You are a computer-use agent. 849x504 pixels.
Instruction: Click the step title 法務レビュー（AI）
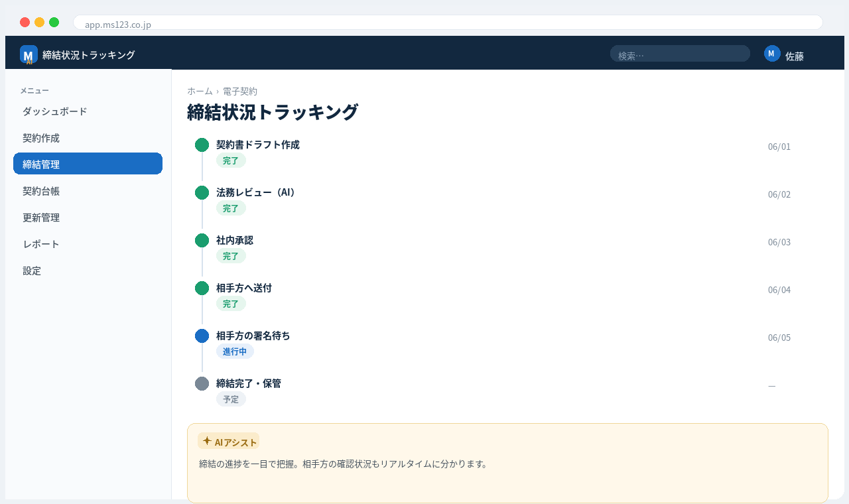[x=257, y=192]
